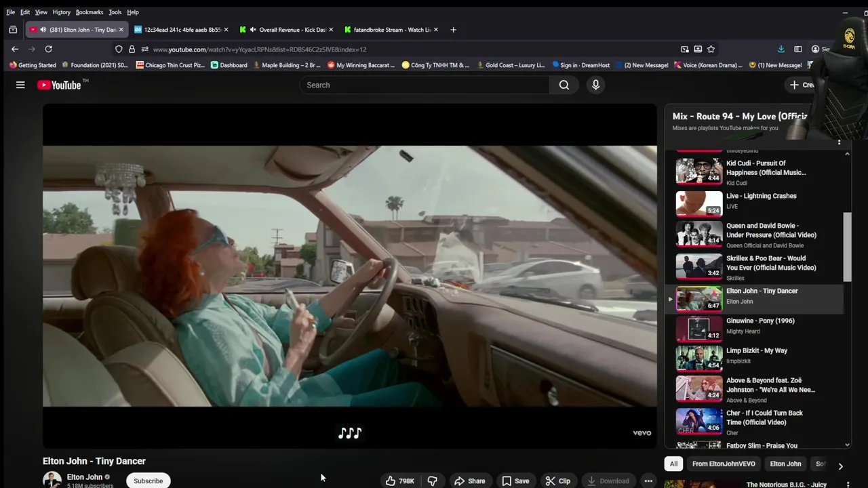Play Above & Beyond - We're All We Need
Viewport: 868px width, 488px height.
coord(753,390)
